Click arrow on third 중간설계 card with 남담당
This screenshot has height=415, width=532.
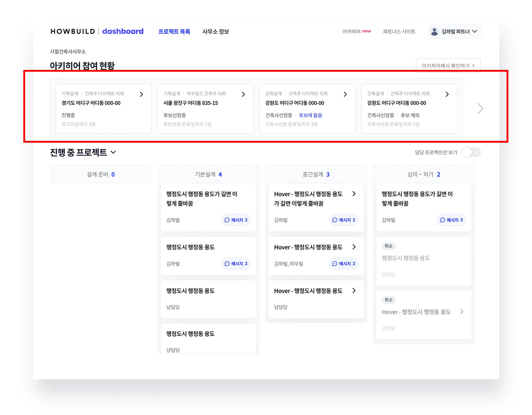click(354, 291)
